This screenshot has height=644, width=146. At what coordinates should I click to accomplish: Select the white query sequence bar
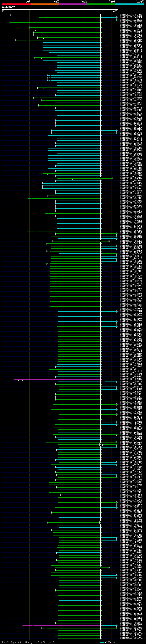60,10
